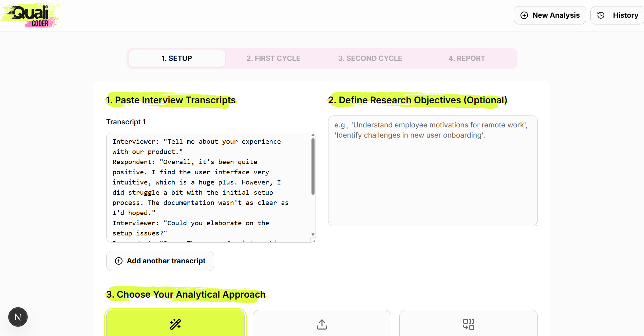Click the plus circle icon for adding transcript
This screenshot has width=644, height=336.
pyautogui.click(x=119, y=261)
